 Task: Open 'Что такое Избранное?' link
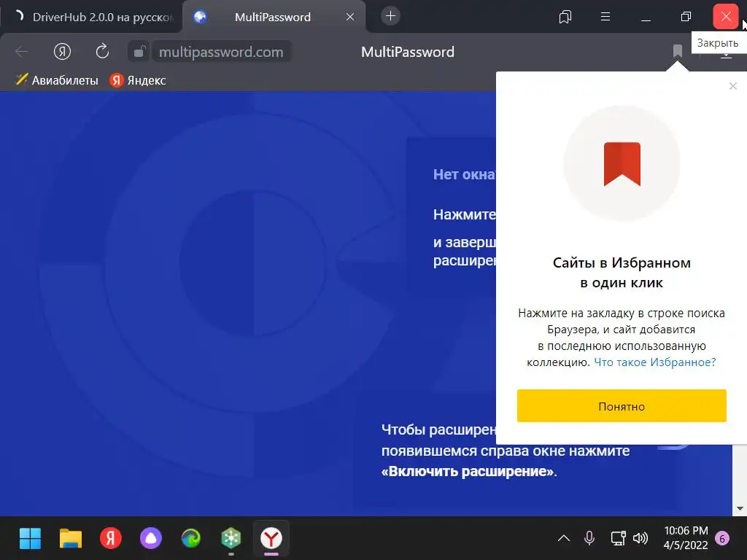tap(654, 362)
